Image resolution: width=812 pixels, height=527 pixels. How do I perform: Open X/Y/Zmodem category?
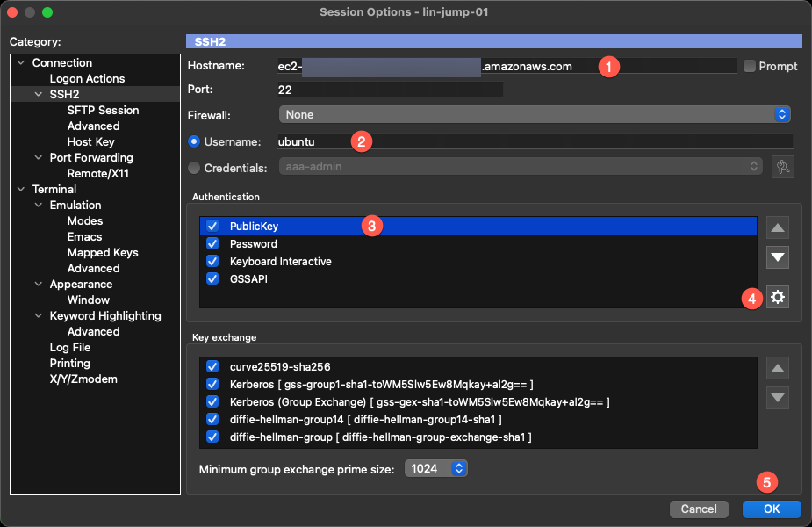83,379
